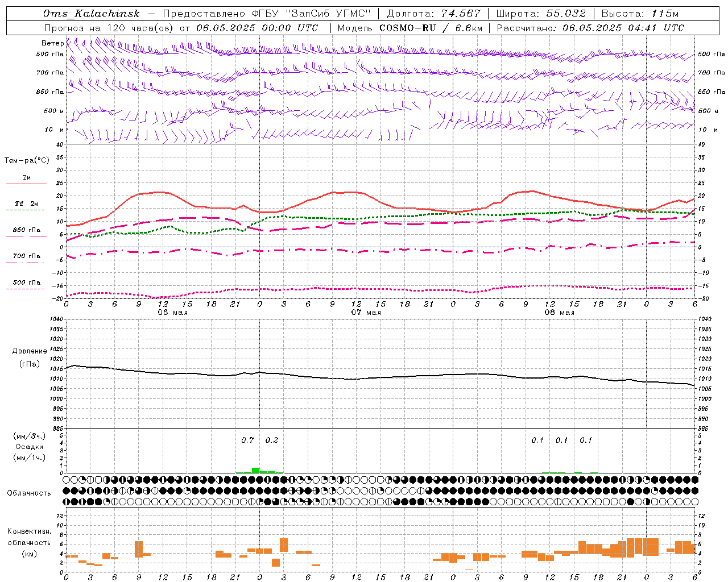Image resolution: width=728 pixels, height=582 pixels.
Task: Click the 08 мая date label
Action: coord(559,312)
